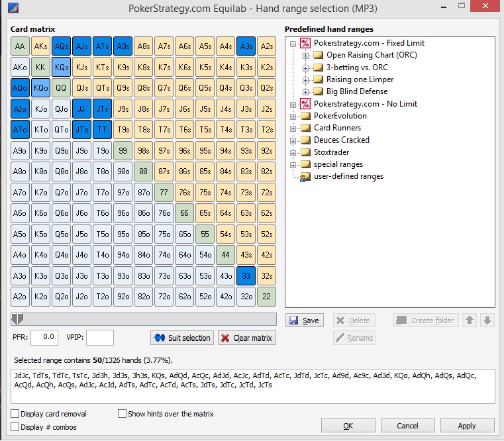This screenshot has height=441, width=504.
Task: Deselect the JTo hand cell
Action: point(81,130)
